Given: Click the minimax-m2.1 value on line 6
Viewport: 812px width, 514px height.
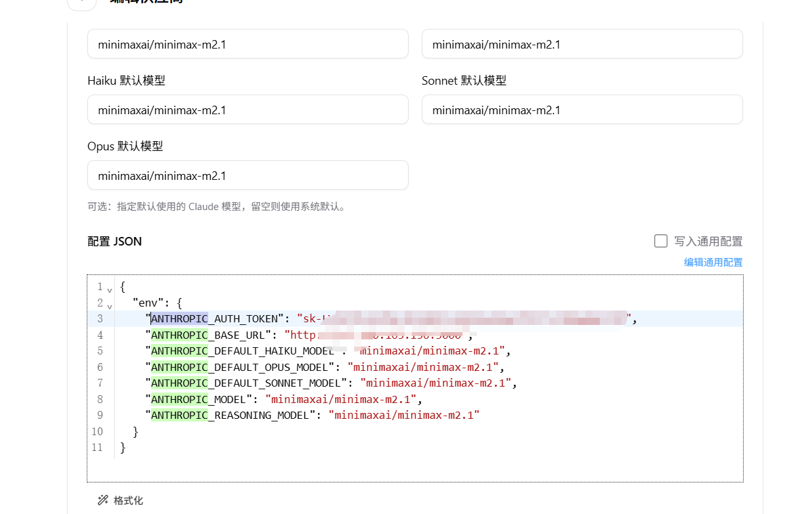Looking at the screenshot, I should (423, 367).
